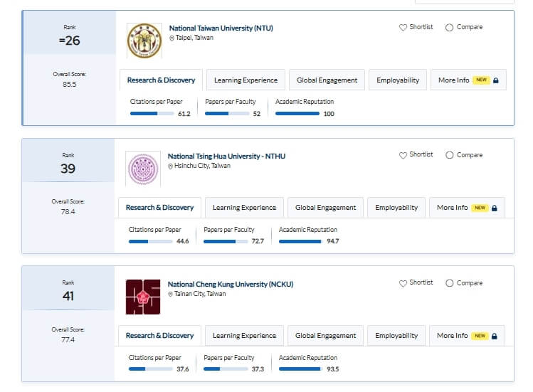Click NTHU's Academic Reputation bar showing 94.7
The height and width of the screenshot is (392, 533).
click(301, 241)
